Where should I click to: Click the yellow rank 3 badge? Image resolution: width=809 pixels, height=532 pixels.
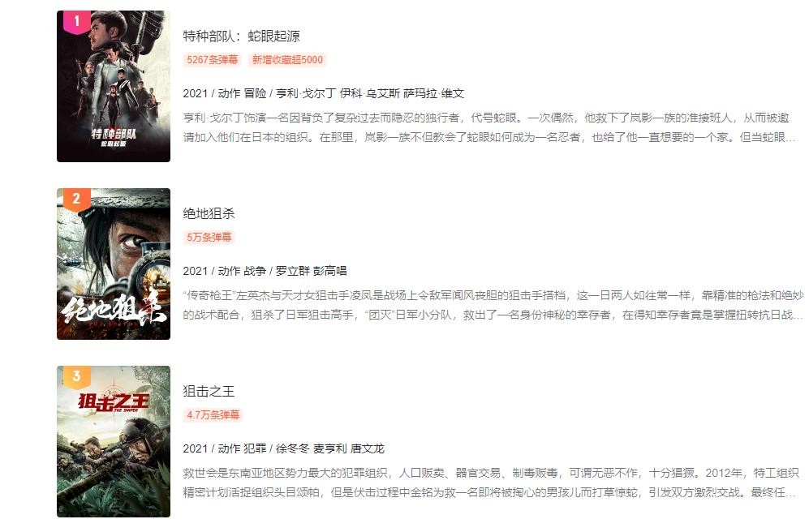(x=76, y=377)
